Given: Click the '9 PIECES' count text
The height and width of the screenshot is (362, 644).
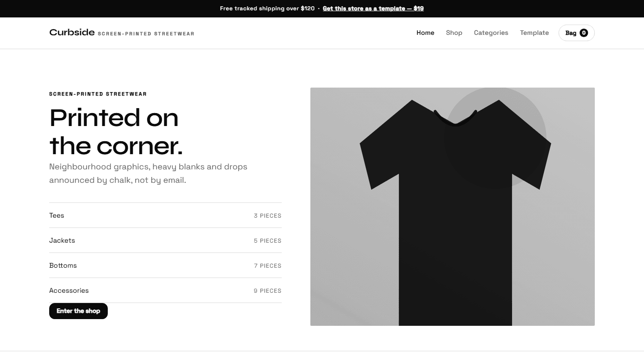Looking at the screenshot, I should [x=267, y=291].
